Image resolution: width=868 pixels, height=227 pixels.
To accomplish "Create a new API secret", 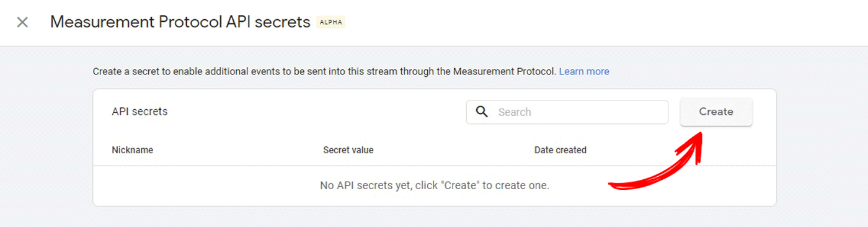I will 716,112.
